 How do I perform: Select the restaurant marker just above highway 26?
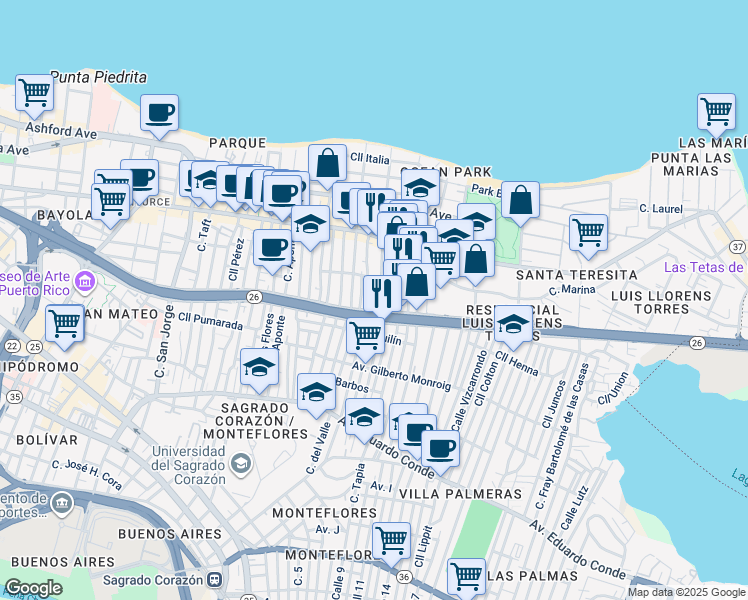[x=382, y=293]
